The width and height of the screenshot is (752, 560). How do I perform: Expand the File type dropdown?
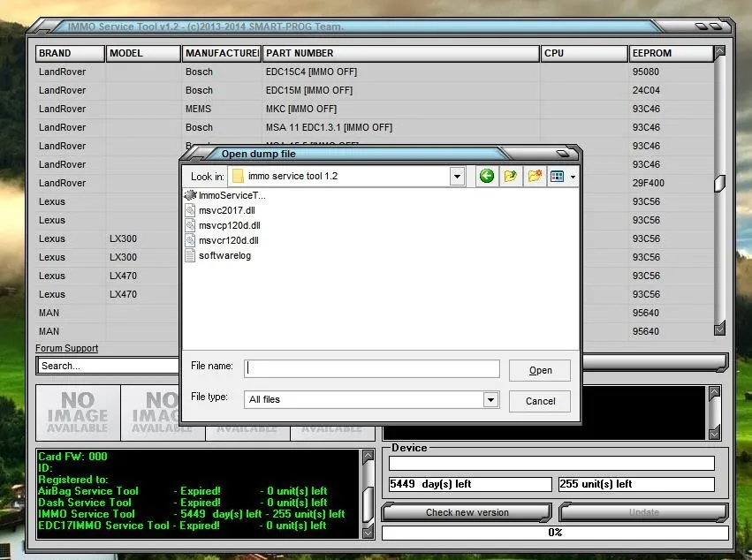coord(490,399)
